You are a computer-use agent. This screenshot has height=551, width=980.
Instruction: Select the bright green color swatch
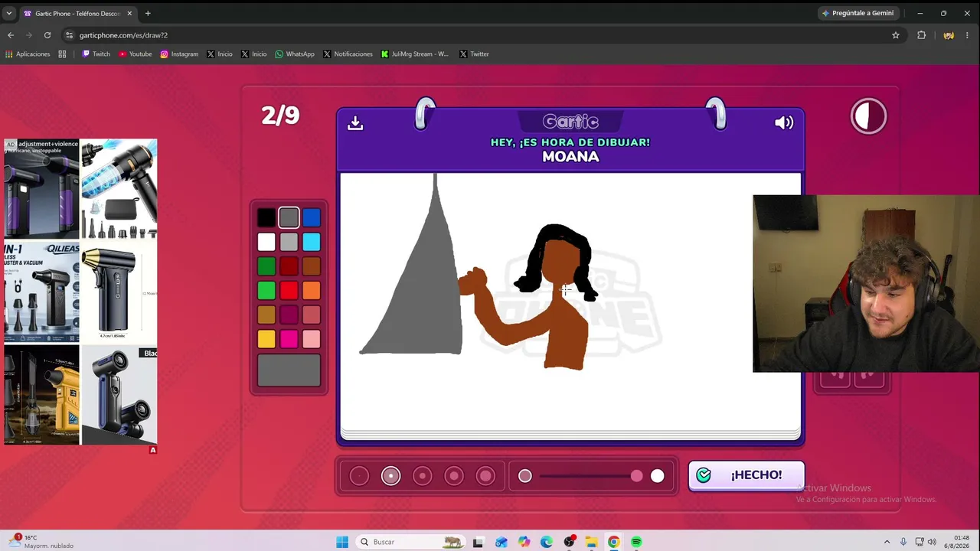(266, 291)
